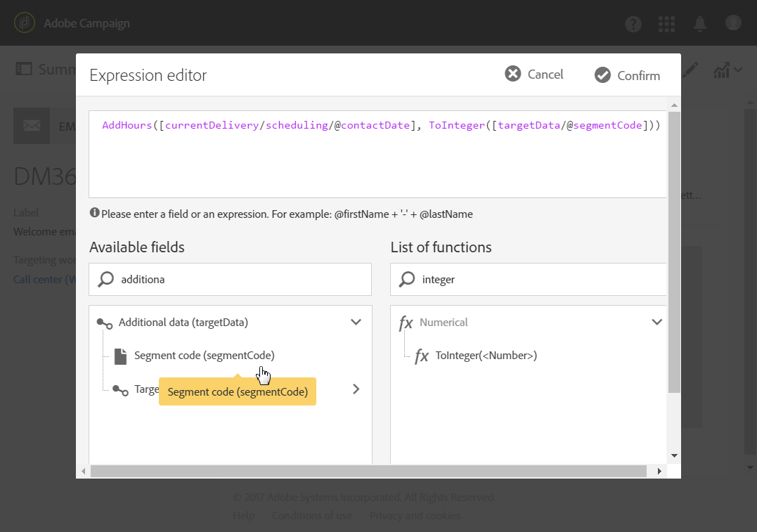Image resolution: width=757 pixels, height=532 pixels.
Task: Click the Segment code document icon
Action: click(121, 356)
